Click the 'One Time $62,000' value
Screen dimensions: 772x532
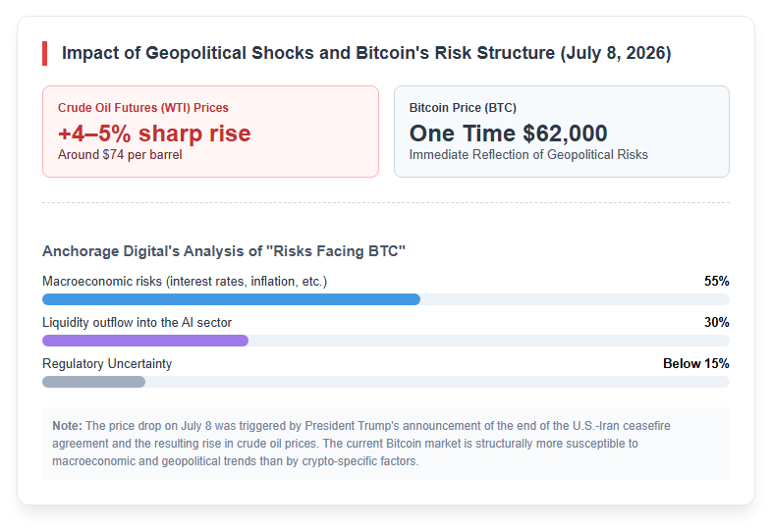tap(508, 133)
